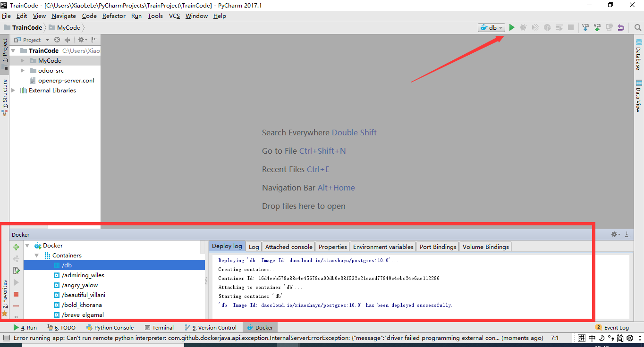This screenshot has height=347, width=644.
Task: Switch to the Volume Bindings tab
Action: click(x=485, y=247)
